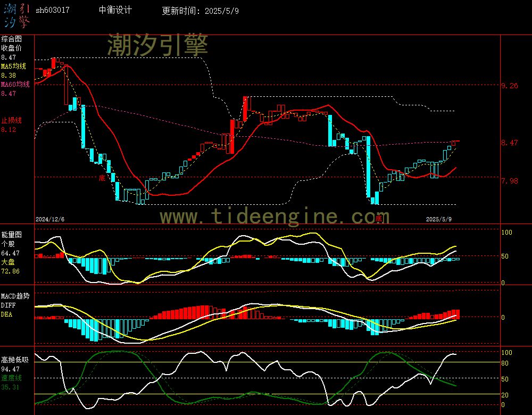
Task: Click the DIFF legend label
Action: coord(8,305)
